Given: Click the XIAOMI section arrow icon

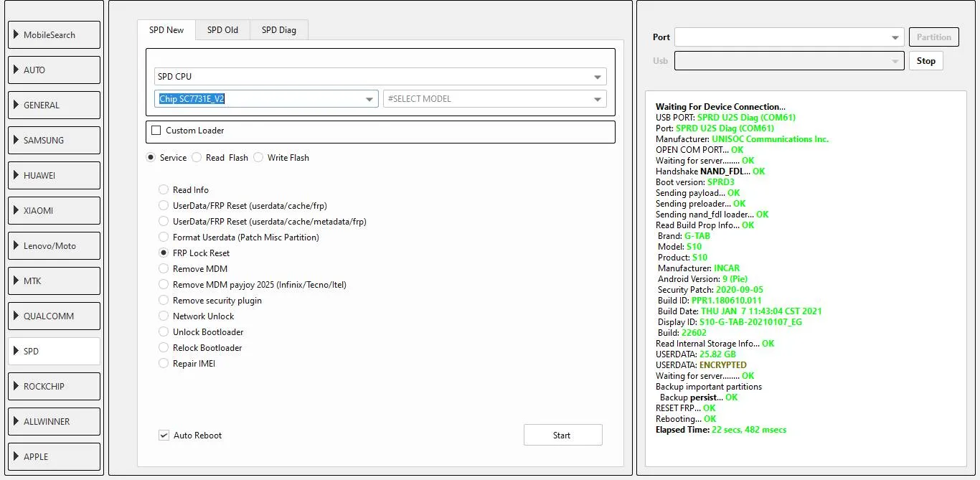Looking at the screenshot, I should [x=17, y=210].
